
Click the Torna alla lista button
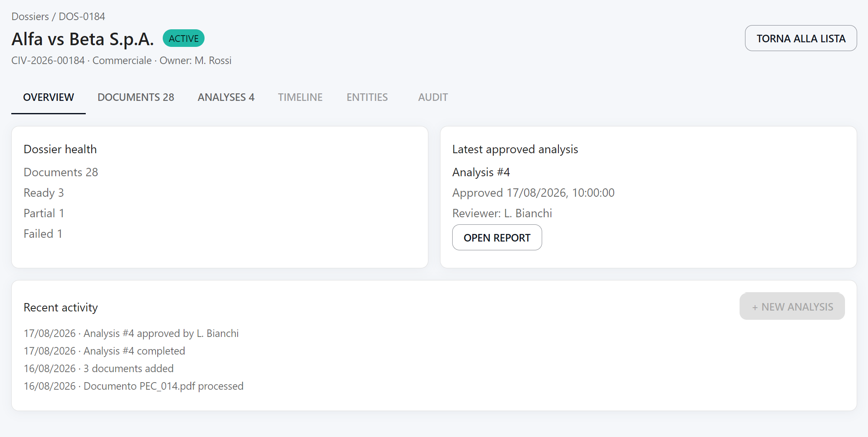(x=801, y=38)
